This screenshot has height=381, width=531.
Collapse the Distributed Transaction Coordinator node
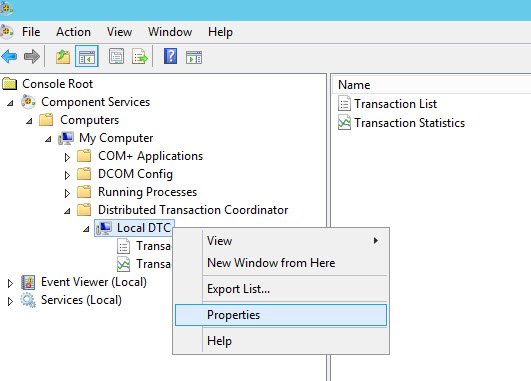67,211
